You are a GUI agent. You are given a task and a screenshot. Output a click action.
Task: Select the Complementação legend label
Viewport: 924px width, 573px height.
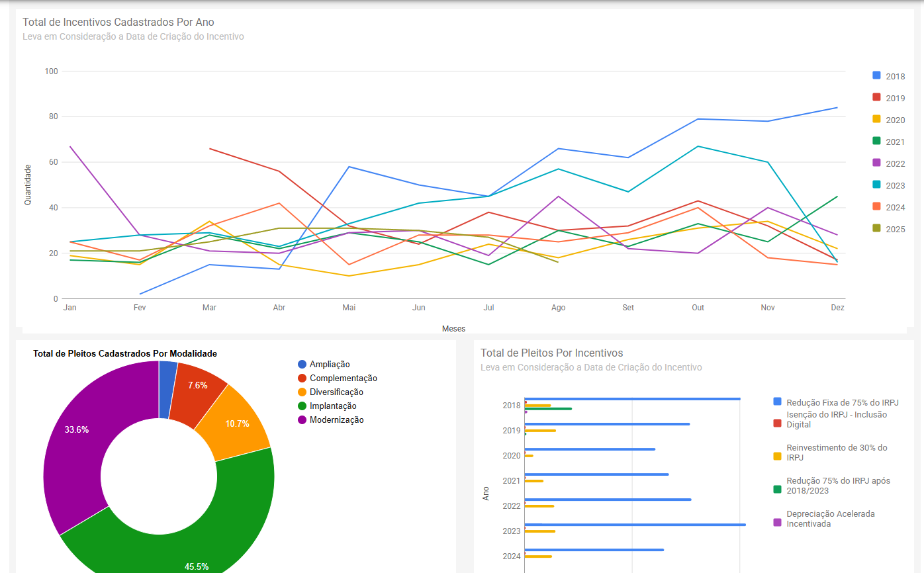pyautogui.click(x=343, y=378)
